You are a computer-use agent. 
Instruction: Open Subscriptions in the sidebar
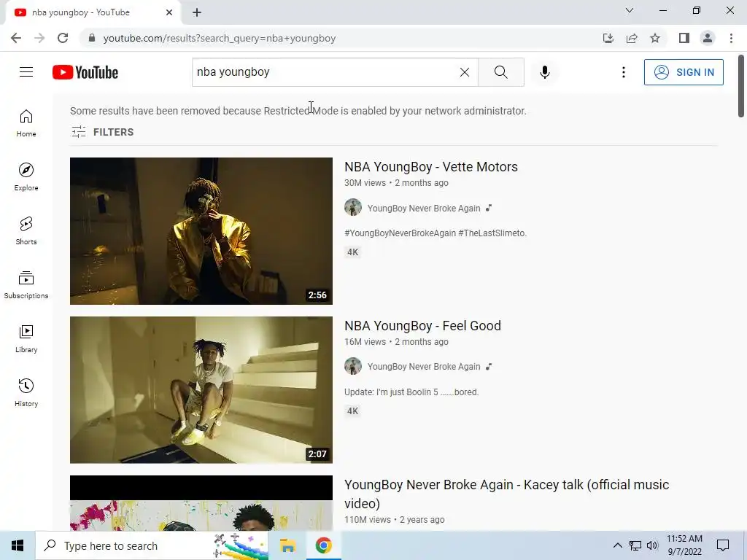click(26, 285)
